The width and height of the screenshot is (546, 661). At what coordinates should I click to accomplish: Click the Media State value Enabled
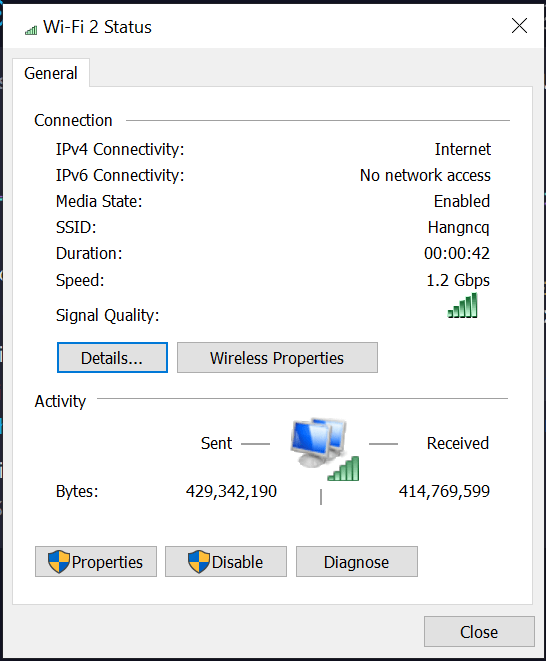(x=462, y=202)
